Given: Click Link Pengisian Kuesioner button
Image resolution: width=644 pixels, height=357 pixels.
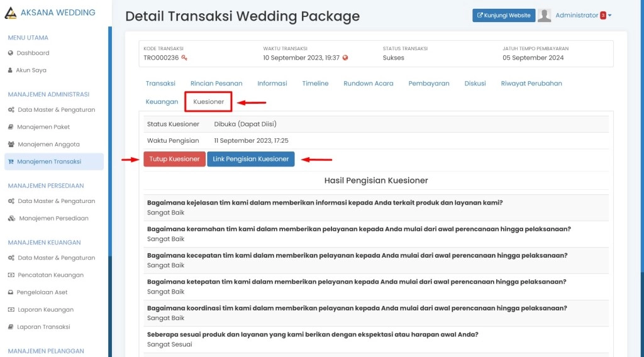Looking at the screenshot, I should [250, 159].
